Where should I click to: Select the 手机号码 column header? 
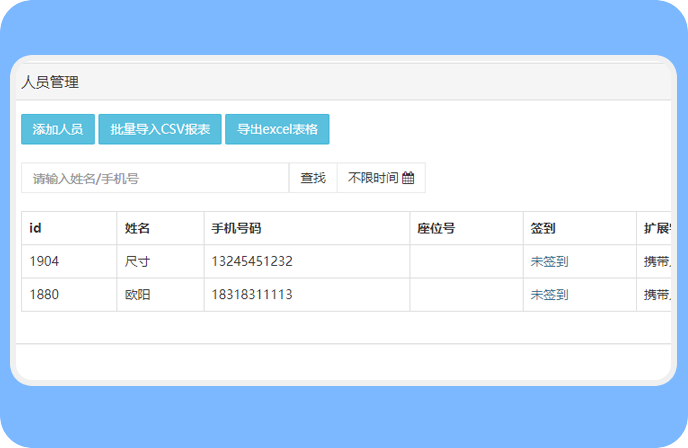[307, 228]
